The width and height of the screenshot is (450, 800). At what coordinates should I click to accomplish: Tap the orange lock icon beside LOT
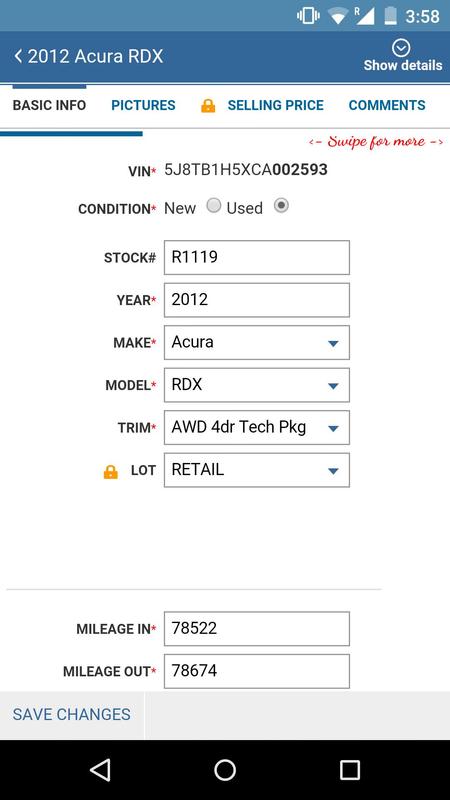(111, 472)
